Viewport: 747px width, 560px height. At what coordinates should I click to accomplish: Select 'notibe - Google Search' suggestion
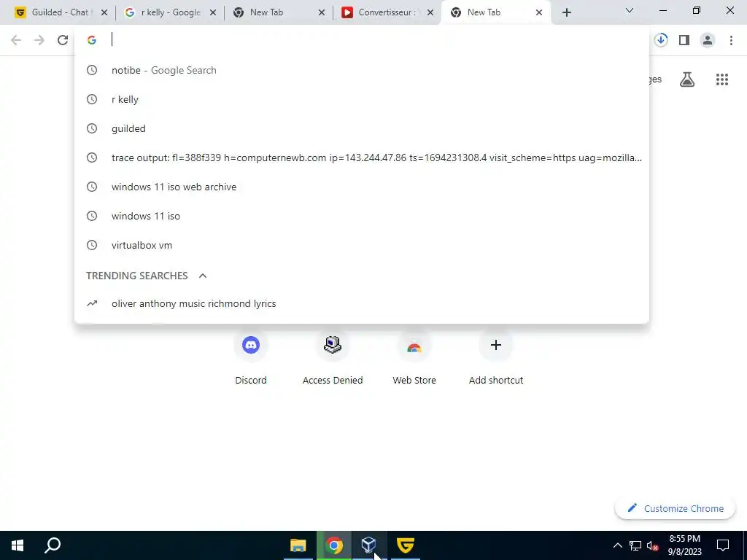(x=362, y=70)
